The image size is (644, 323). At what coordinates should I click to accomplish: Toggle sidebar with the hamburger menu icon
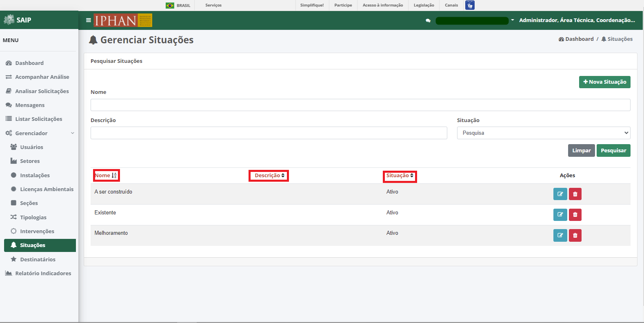point(88,20)
